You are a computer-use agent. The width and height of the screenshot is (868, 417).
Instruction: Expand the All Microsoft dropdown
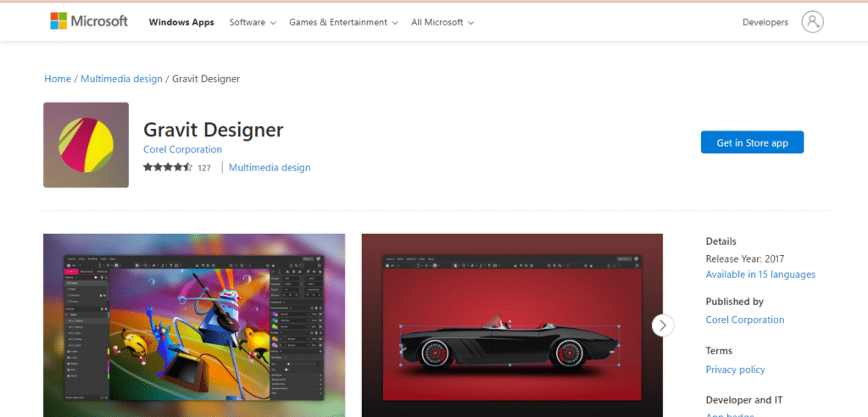(442, 23)
